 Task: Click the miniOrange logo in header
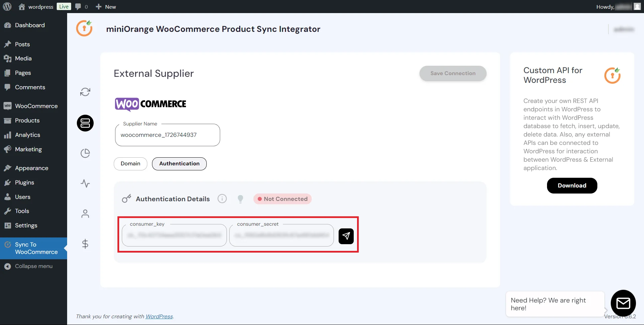84,29
